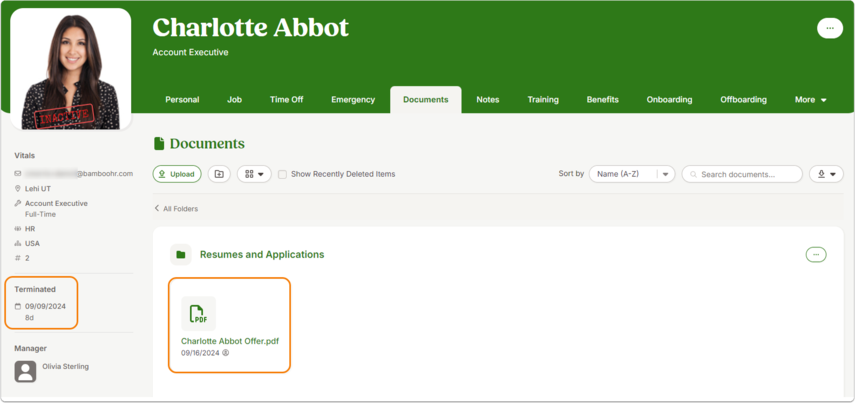The width and height of the screenshot is (855, 403).
Task: Click the file date 09/16/2024
Action: (x=200, y=353)
